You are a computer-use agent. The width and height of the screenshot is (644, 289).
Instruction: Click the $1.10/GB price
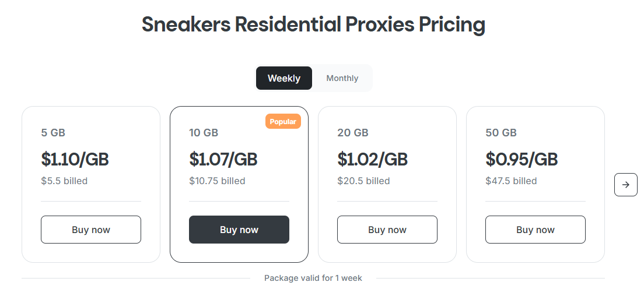(x=75, y=159)
